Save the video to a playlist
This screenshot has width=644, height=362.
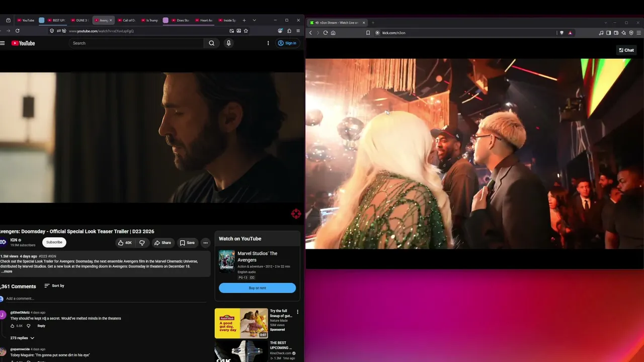(187, 243)
